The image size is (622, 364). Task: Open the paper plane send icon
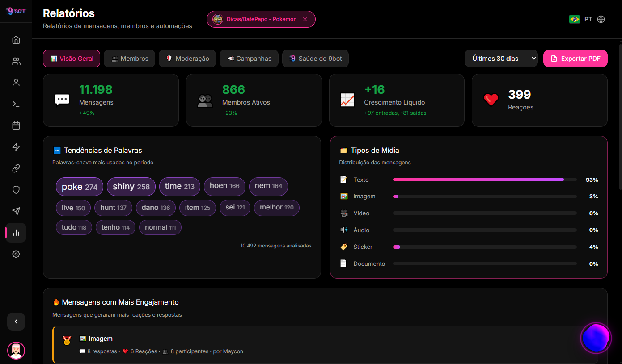pyautogui.click(x=16, y=211)
